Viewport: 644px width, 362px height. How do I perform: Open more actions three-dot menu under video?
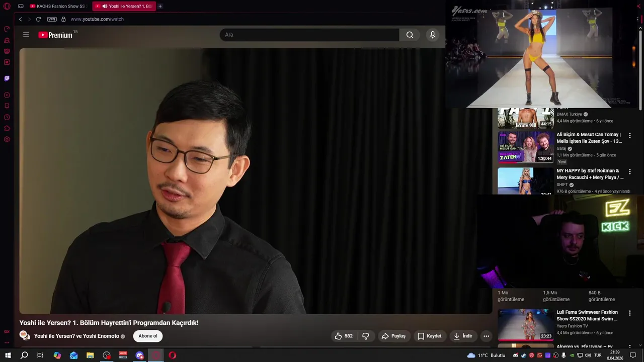click(486, 336)
